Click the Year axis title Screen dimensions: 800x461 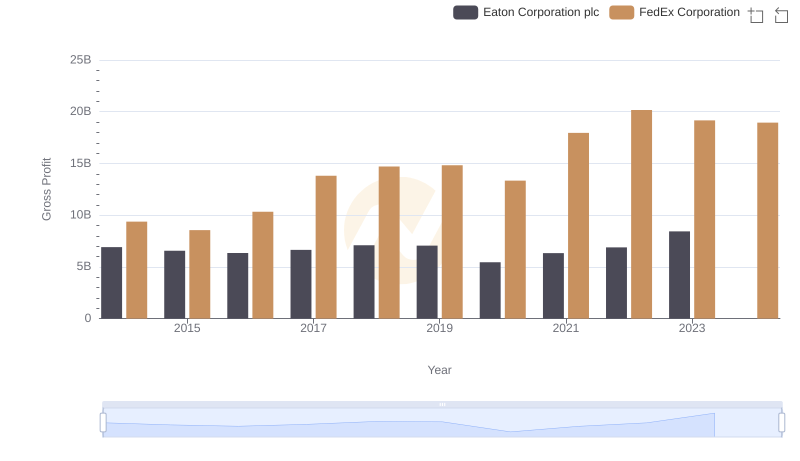tap(439, 370)
